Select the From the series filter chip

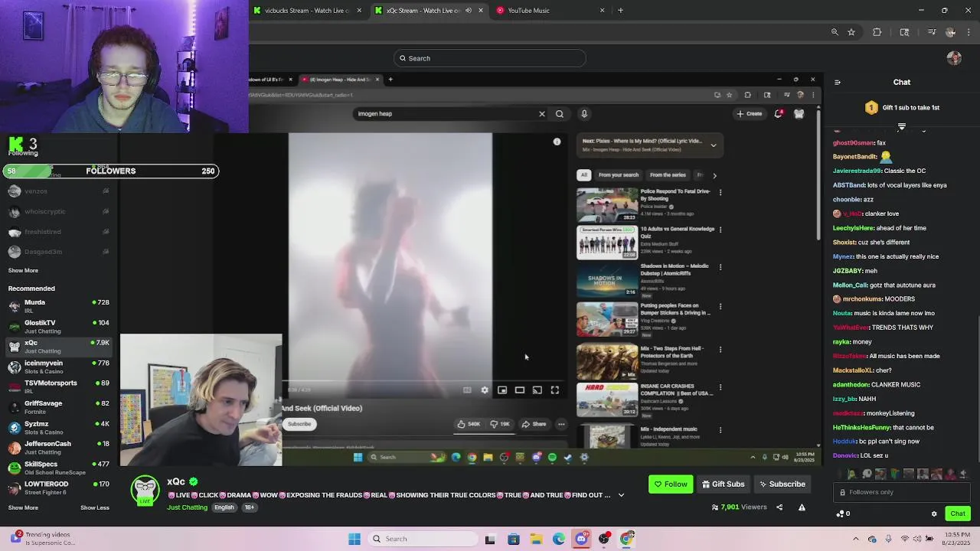(x=668, y=175)
